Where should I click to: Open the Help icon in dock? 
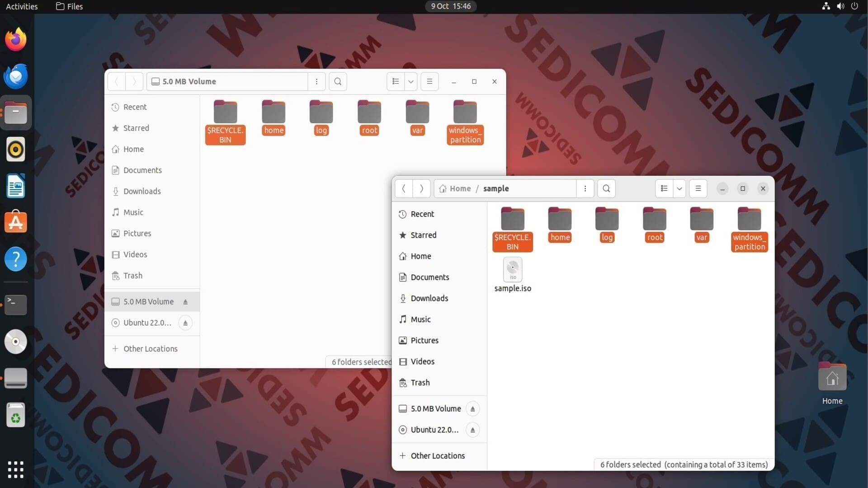click(16, 259)
